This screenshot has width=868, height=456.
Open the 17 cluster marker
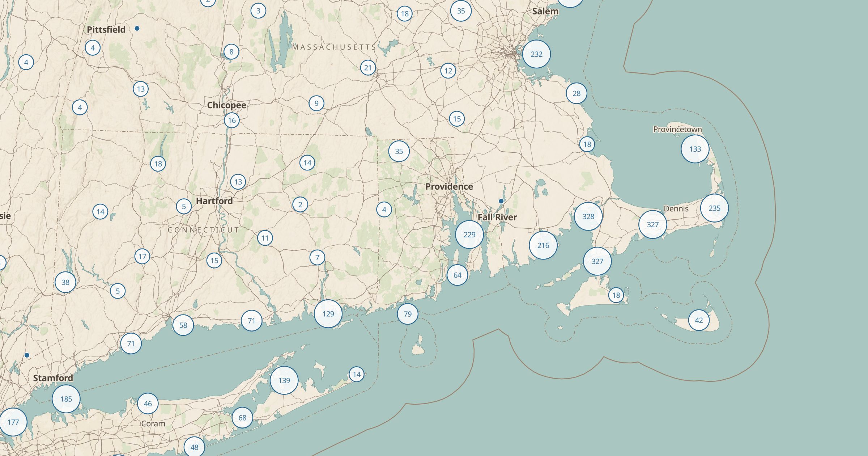click(x=142, y=257)
